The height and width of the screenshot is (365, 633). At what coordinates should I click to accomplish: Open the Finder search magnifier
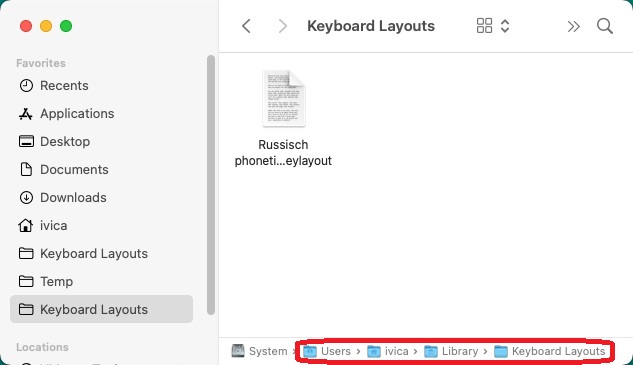(x=604, y=26)
